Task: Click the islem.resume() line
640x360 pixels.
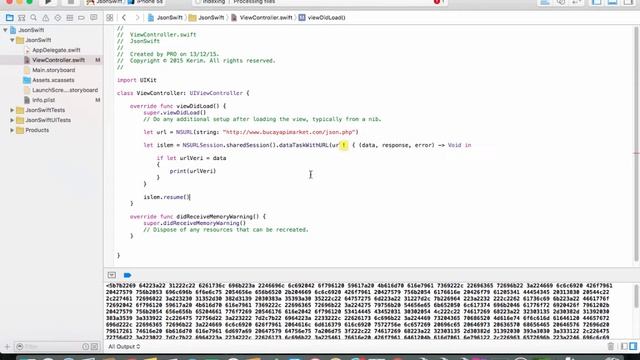Action: 167,197
